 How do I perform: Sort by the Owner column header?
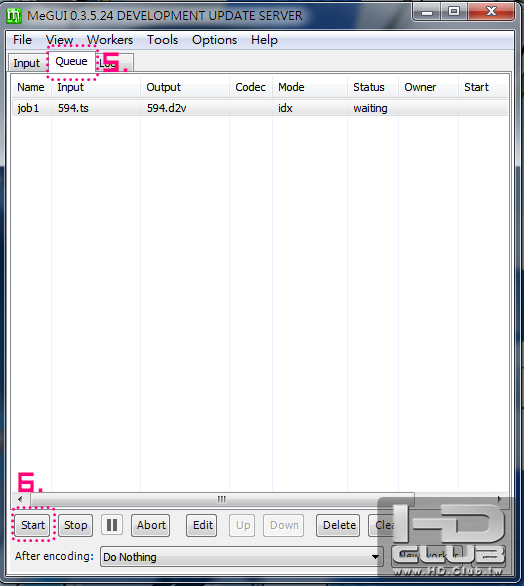click(x=428, y=87)
